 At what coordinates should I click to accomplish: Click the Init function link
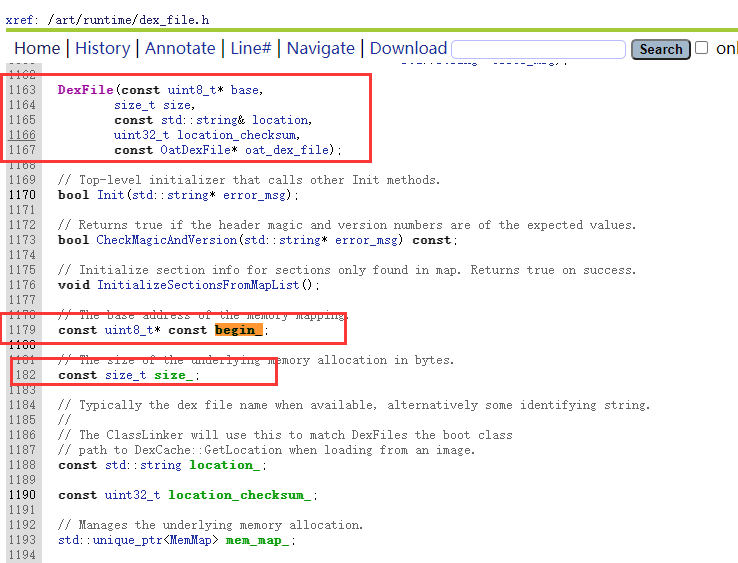pos(111,195)
